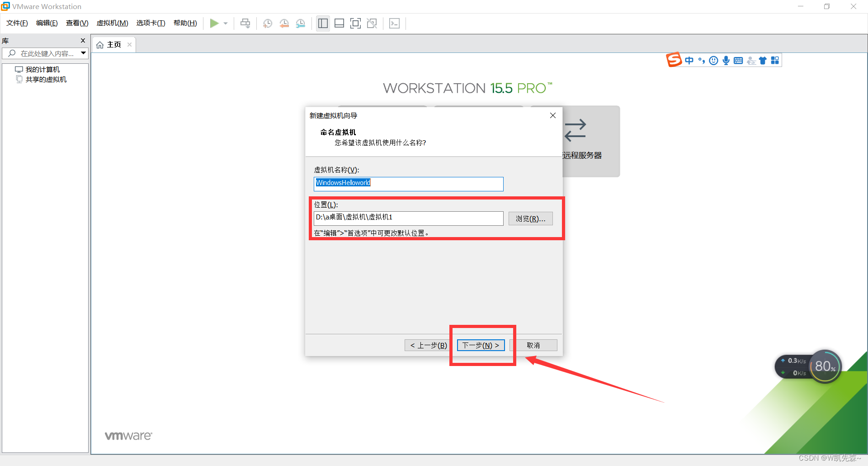The width and height of the screenshot is (868, 466).
Task: Open the Sogou toolbox grid icon
Action: click(x=775, y=61)
